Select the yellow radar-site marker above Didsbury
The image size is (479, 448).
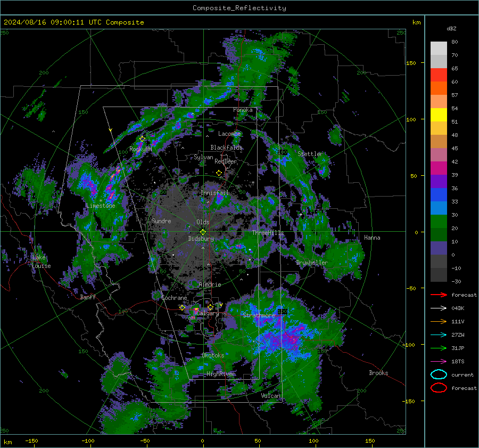click(x=203, y=232)
